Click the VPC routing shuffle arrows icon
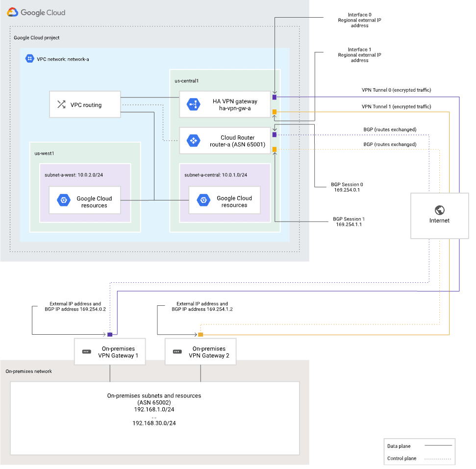 click(61, 104)
